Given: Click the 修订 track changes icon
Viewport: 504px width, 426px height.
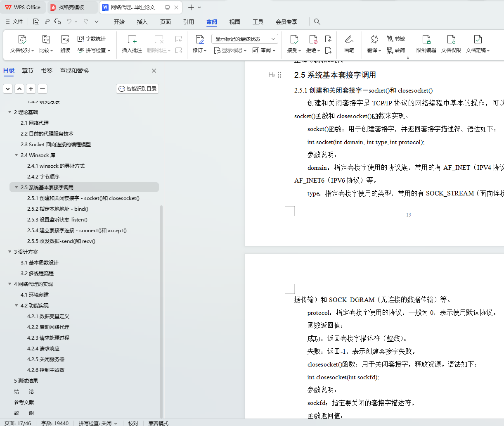Looking at the screenshot, I should [200, 40].
